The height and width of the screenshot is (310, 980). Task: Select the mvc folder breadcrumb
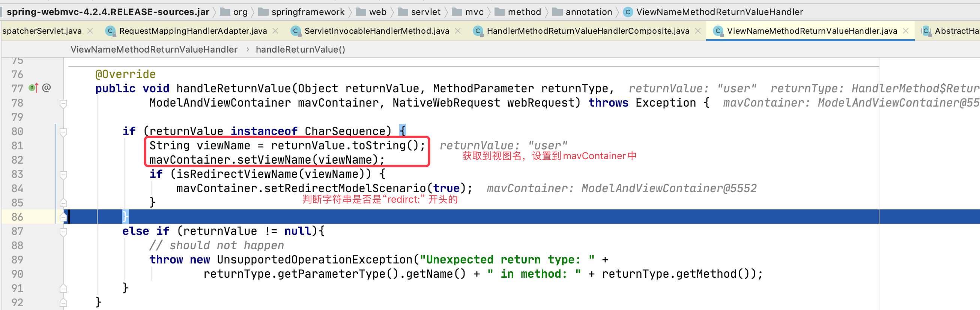click(468, 12)
